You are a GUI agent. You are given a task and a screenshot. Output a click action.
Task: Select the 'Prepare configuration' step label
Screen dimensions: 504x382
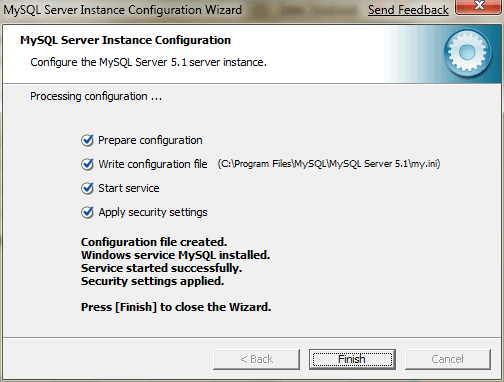pyautogui.click(x=150, y=140)
